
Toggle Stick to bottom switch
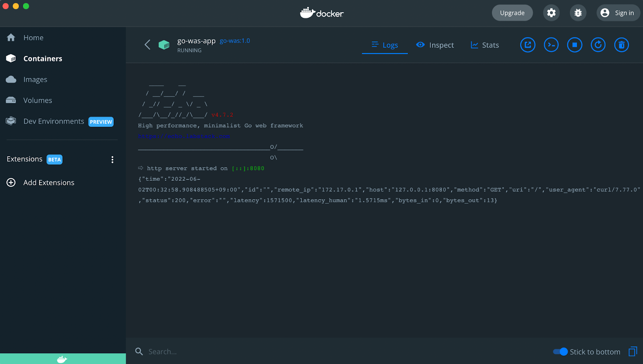click(x=560, y=352)
